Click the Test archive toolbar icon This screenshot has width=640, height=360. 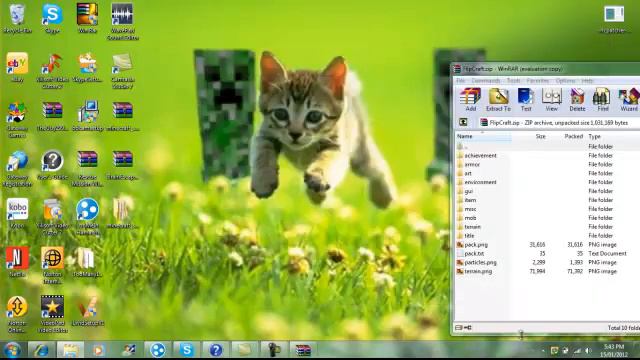[526, 100]
